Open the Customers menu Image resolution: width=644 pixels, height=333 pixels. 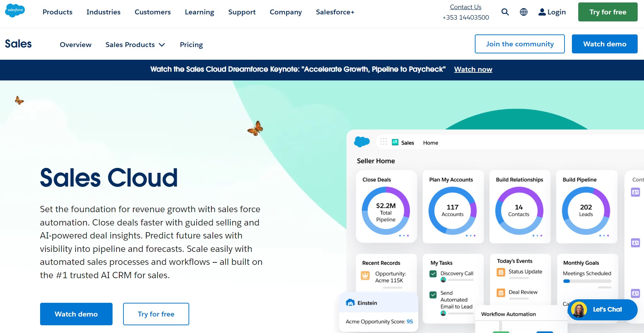click(153, 12)
